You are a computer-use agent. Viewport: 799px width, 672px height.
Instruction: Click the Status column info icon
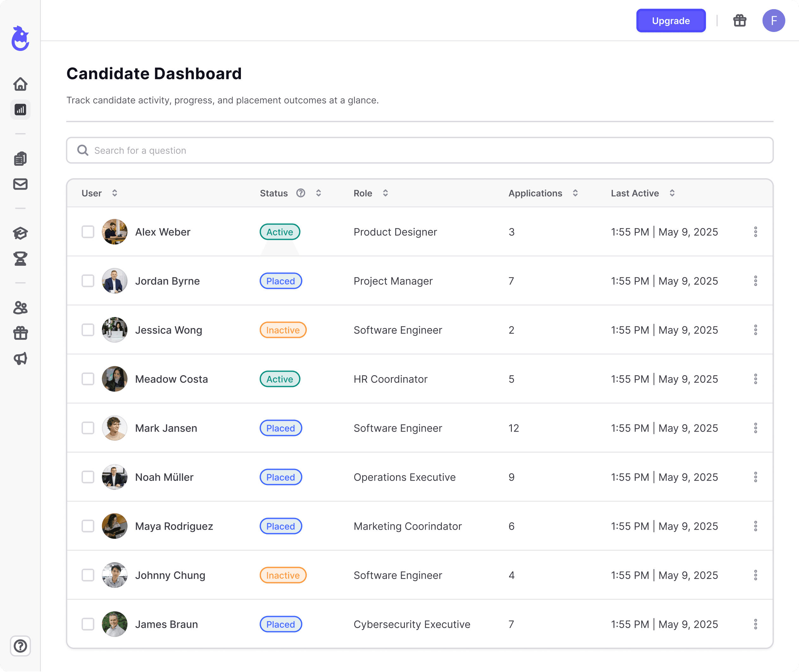[301, 193]
